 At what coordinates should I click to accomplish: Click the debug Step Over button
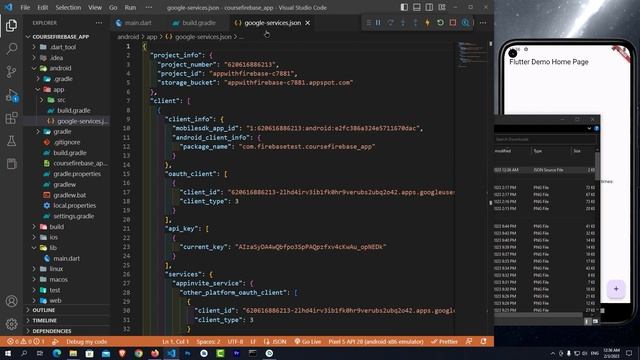coord(391,23)
